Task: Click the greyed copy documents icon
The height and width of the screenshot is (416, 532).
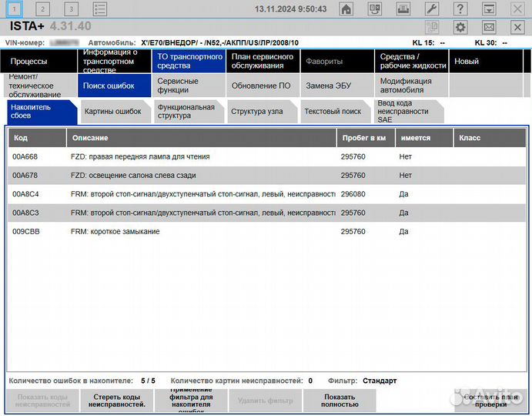Action: (x=432, y=27)
